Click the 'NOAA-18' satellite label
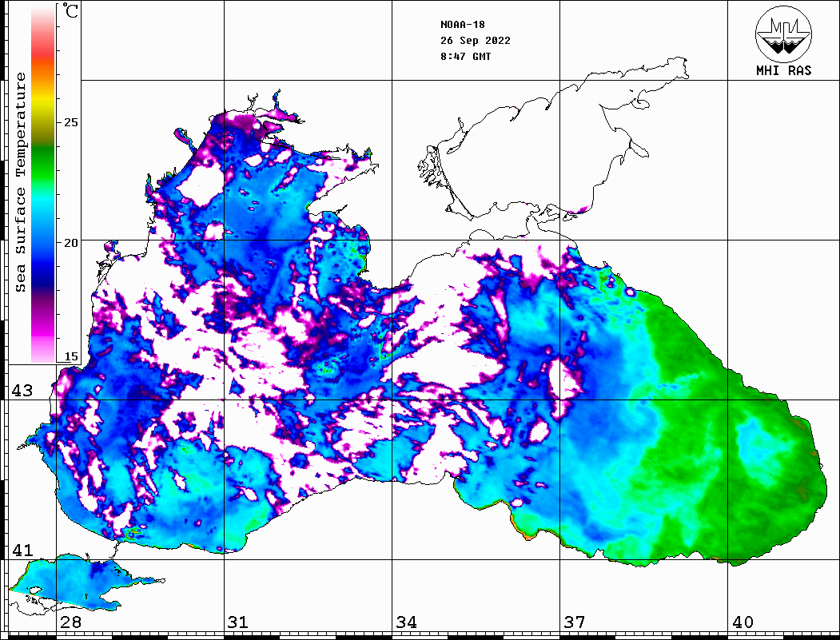Viewport: 840px width, 640px height. tap(462, 25)
